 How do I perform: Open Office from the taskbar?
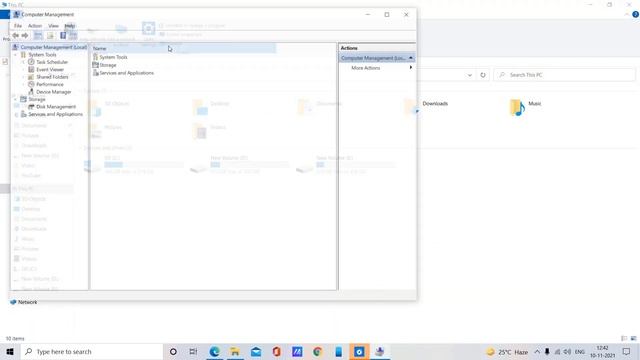(x=276, y=351)
